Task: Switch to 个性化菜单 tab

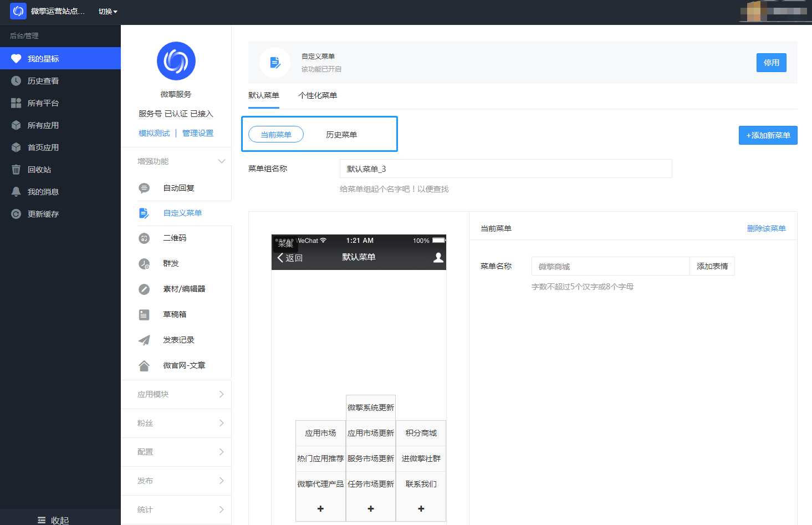Action: click(318, 95)
